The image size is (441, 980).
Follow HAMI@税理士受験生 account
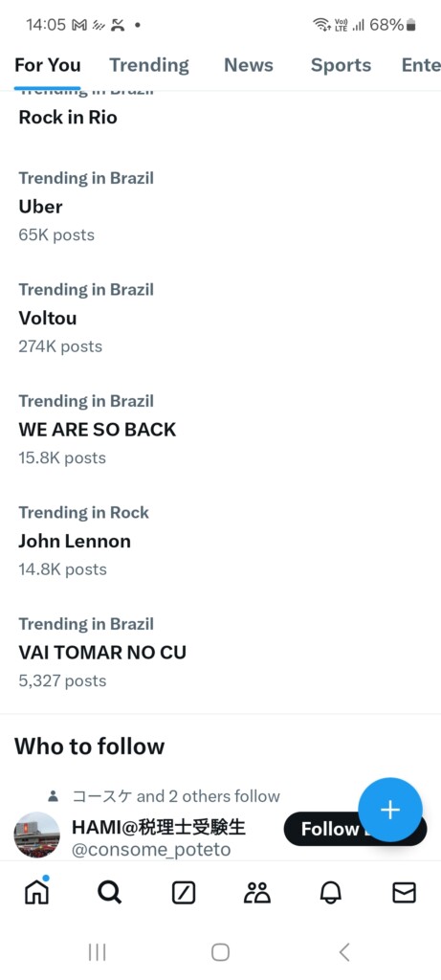355,829
